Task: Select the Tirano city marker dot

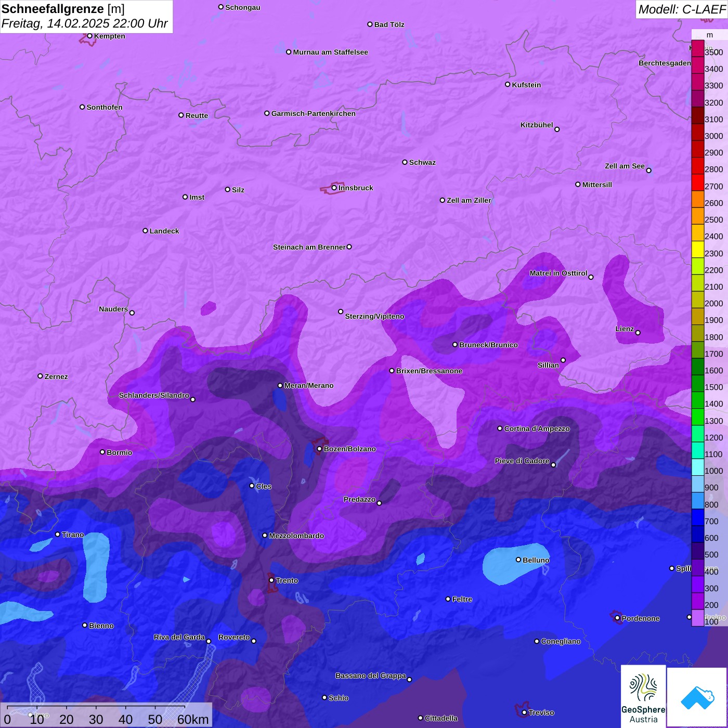Action: [x=58, y=535]
